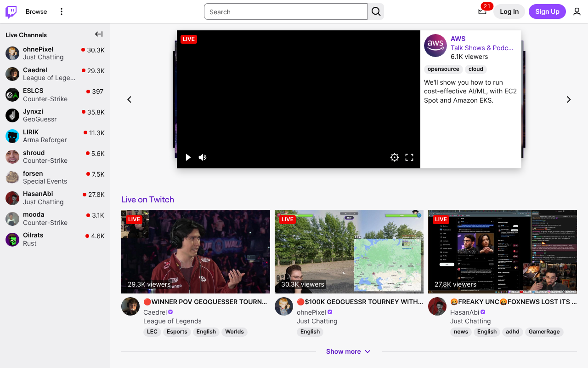Image resolution: width=588 pixels, height=368 pixels.
Task: Open featured player settings gear
Action: (395, 157)
